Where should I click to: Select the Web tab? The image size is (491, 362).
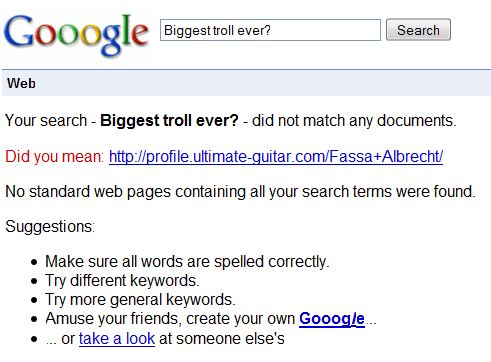pyautogui.click(x=21, y=83)
